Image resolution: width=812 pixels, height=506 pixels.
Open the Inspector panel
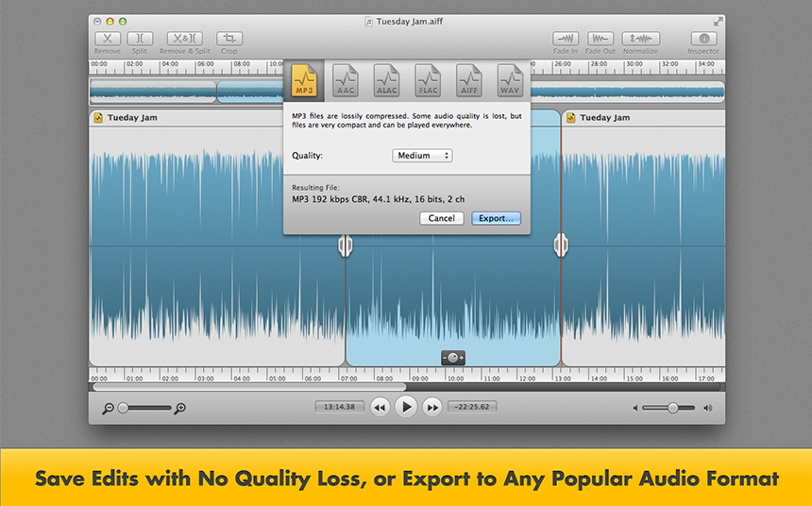702,39
